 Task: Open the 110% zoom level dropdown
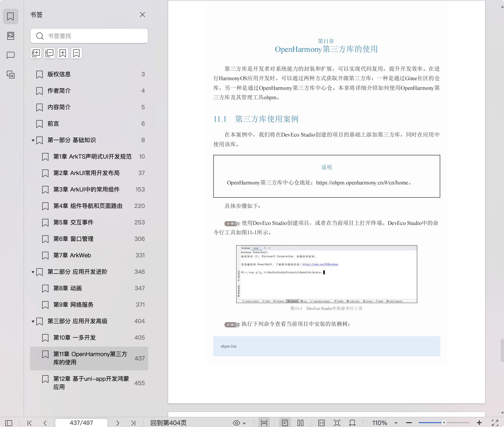396,423
